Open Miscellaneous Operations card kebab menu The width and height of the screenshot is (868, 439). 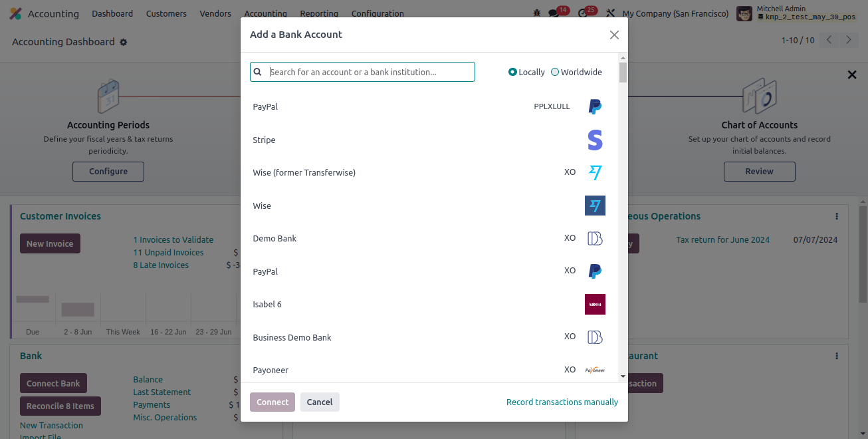click(x=837, y=216)
